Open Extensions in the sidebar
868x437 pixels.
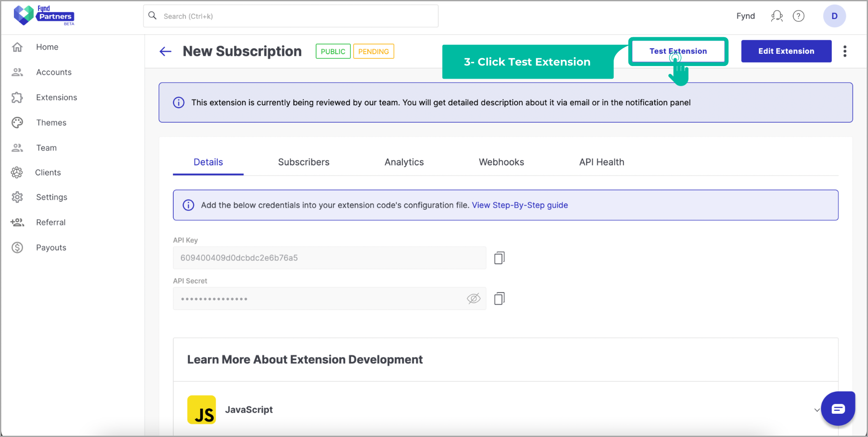[57, 97]
